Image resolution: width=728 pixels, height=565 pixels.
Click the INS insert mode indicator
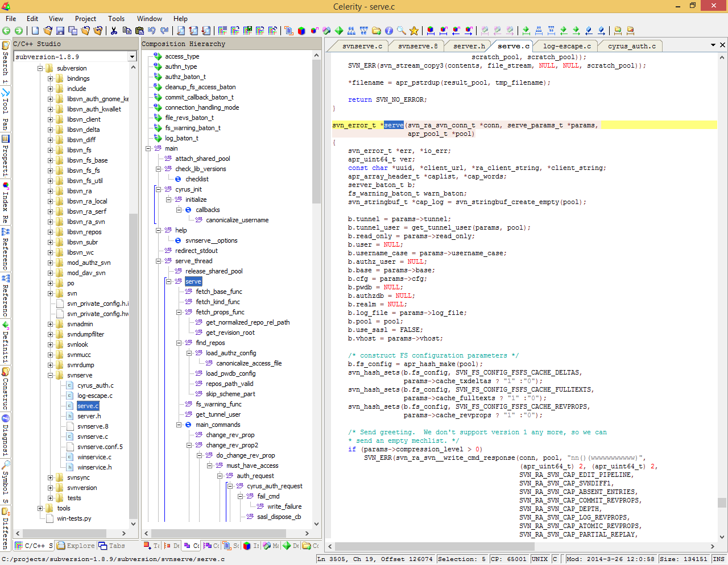718,559
